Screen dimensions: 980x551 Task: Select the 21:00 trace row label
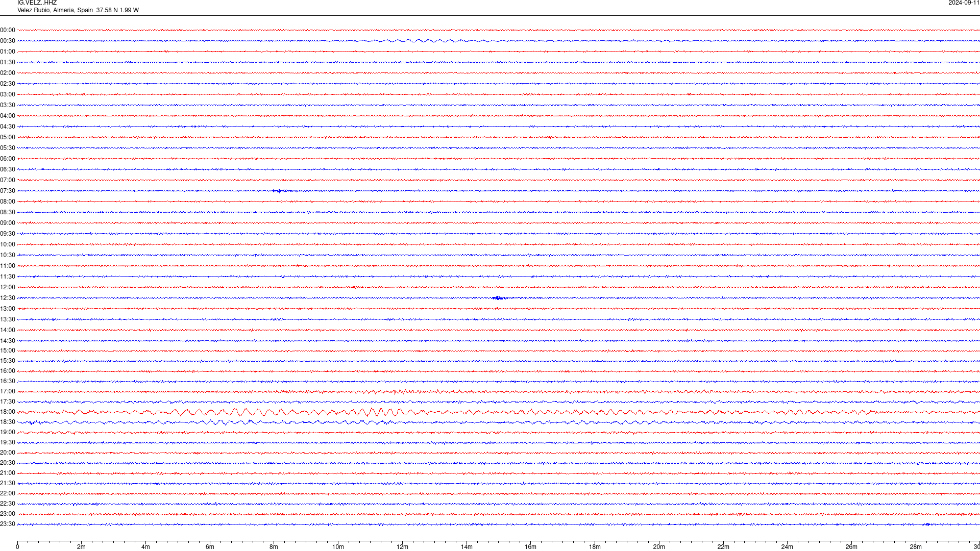(x=8, y=473)
